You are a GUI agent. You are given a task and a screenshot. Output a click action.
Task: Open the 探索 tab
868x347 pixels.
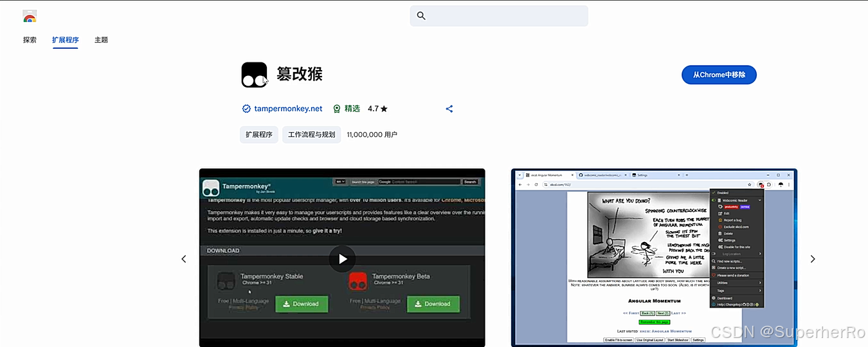[x=30, y=40]
